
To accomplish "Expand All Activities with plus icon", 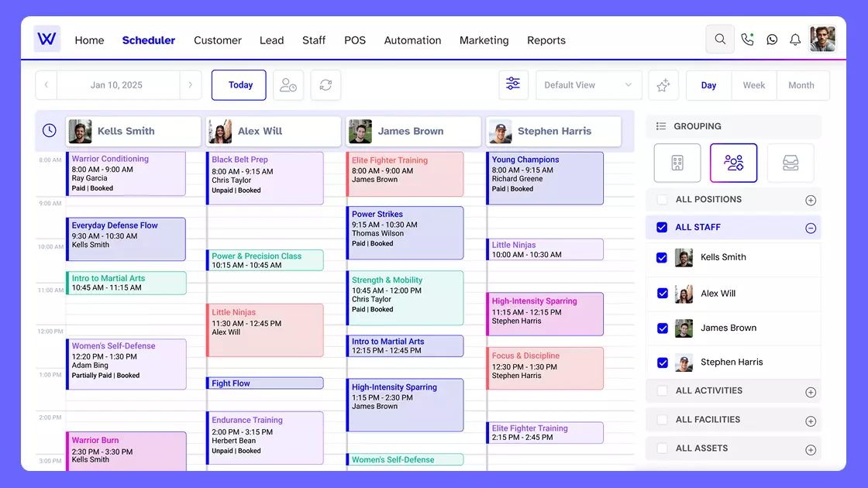I will (x=811, y=392).
